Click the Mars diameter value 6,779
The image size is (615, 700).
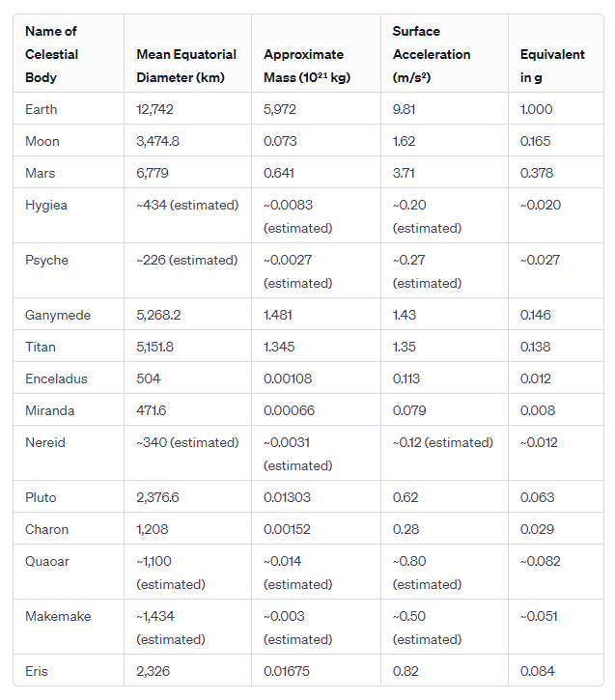tap(155, 173)
